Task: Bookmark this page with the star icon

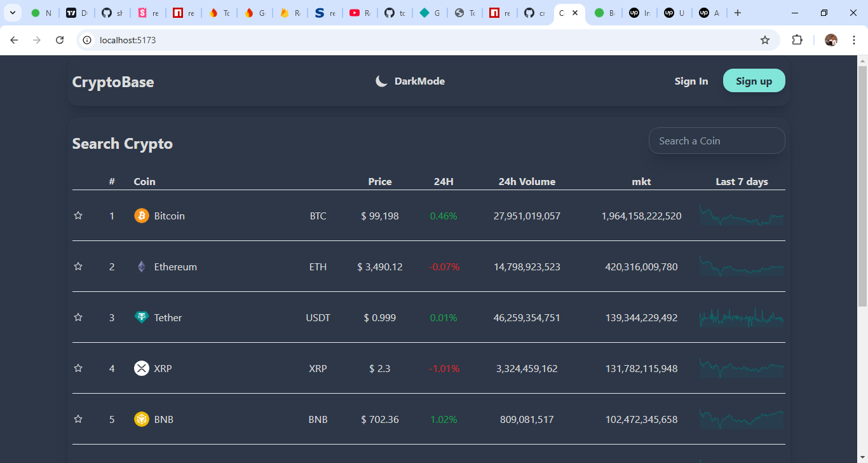Action: 765,40
